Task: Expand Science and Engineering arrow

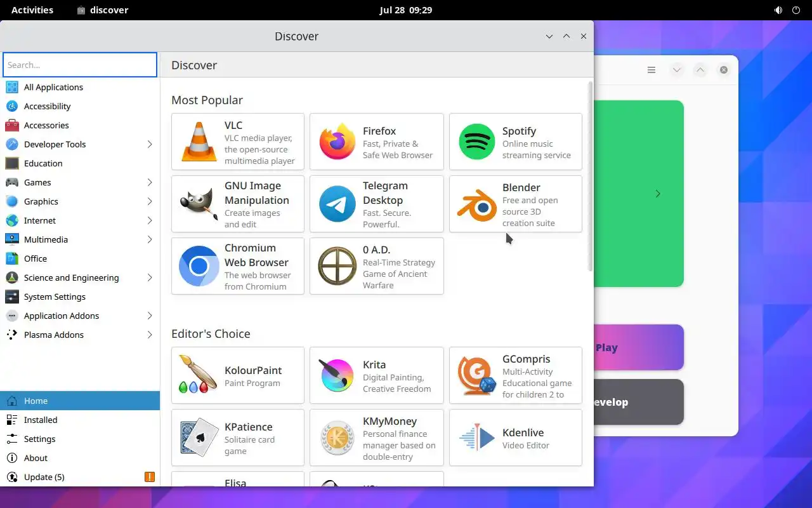Action: click(150, 277)
